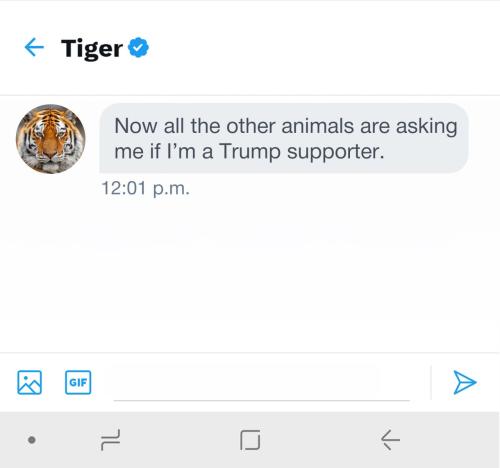Tap the 12:01 p.m. timestamp
The width and height of the screenshot is (500, 468).
tap(146, 188)
